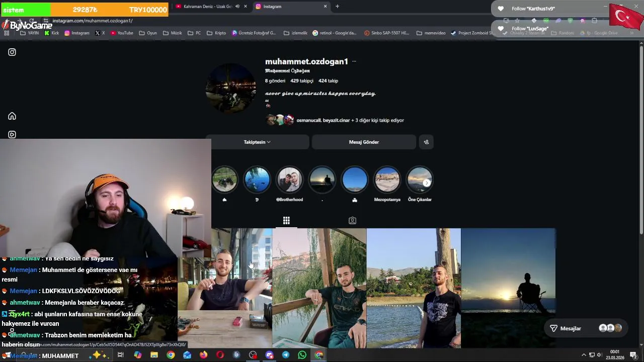Mute the Kahraman Deniz tab audio icon

(237, 7)
